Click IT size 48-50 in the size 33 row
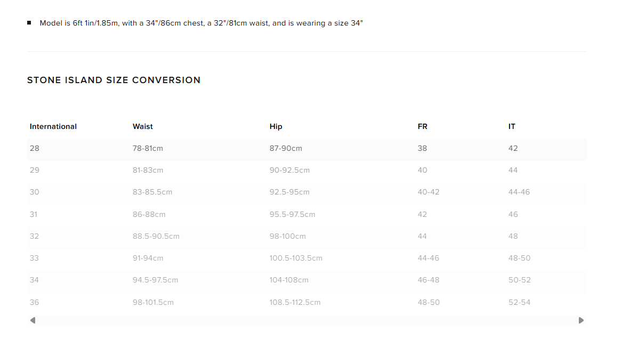 tap(520, 258)
